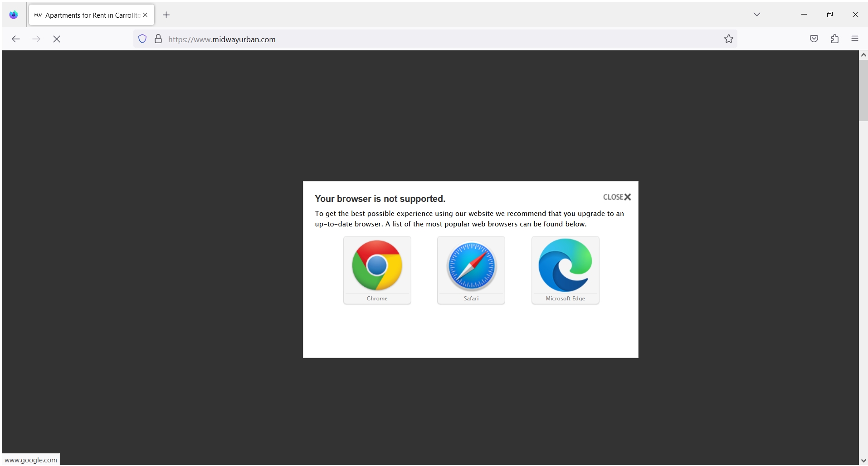This screenshot has height=466, width=868.
Task: Bookmark this page with the star
Action: point(729,39)
